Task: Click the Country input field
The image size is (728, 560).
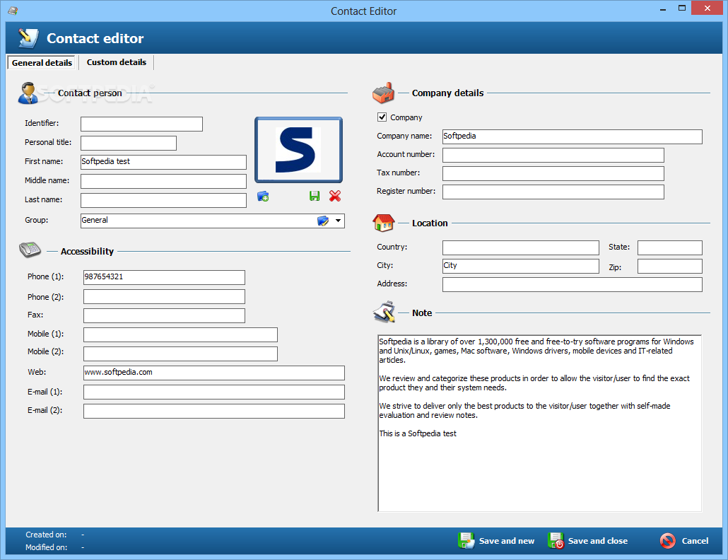Action: pos(520,247)
